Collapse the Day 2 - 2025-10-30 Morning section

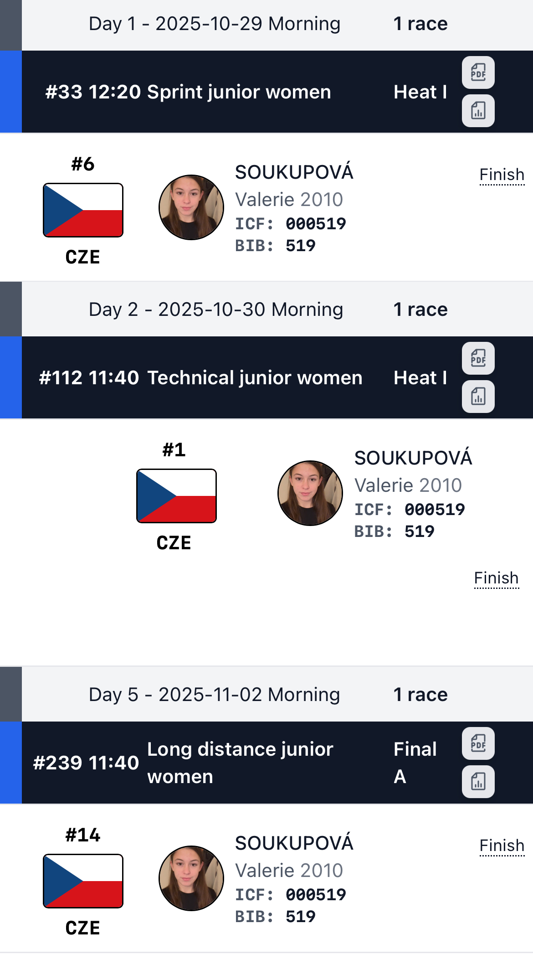pyautogui.click(x=215, y=310)
